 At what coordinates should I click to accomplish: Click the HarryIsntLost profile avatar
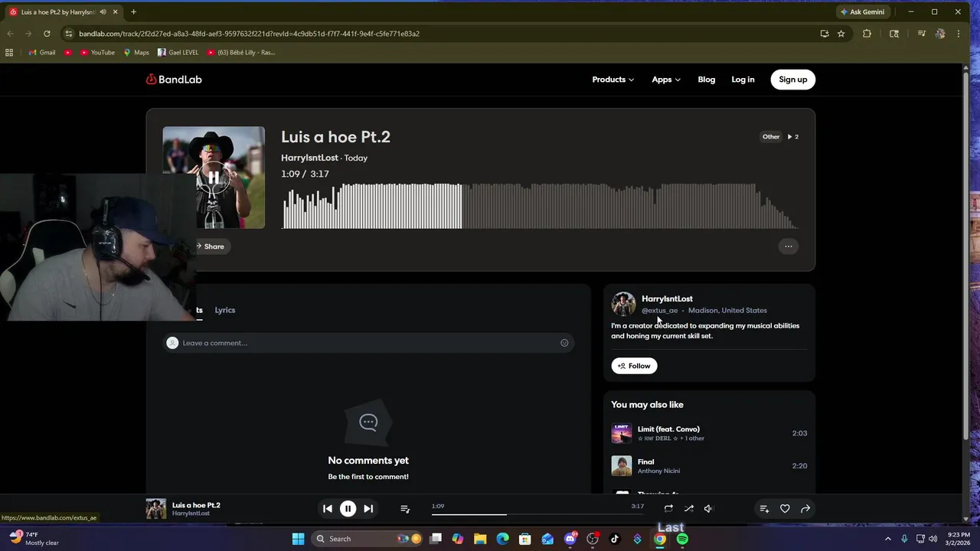623,304
